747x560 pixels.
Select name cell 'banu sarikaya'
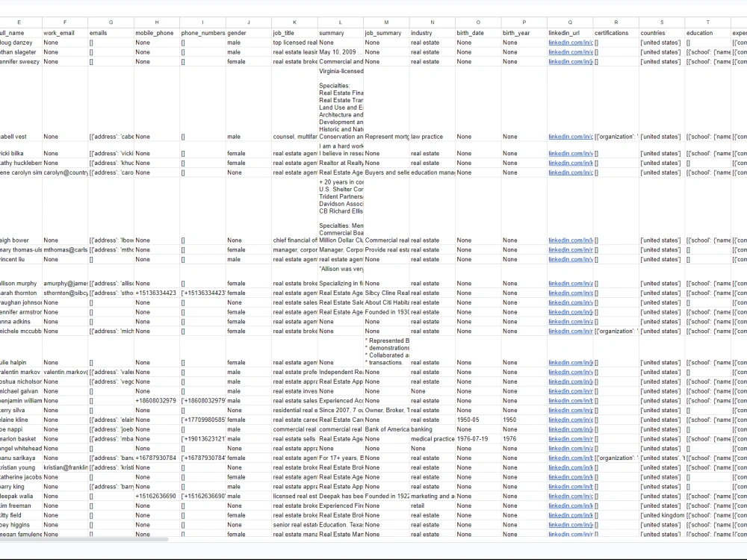coord(21,458)
